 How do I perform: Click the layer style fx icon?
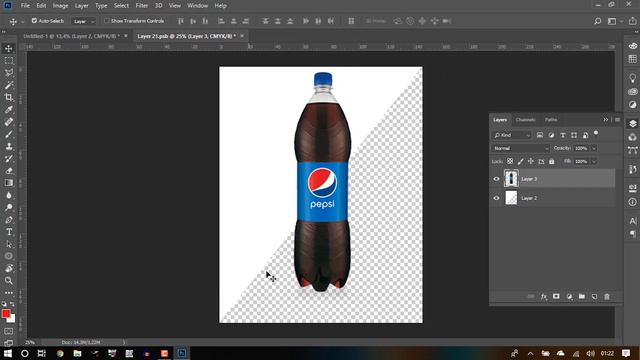pos(544,297)
